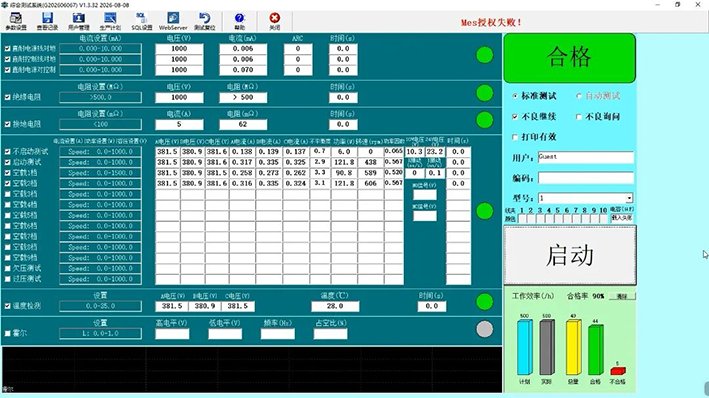Open 参数设置 parameter settings toolbar icon
Screen dimensions: 709x398
(x=16, y=21)
